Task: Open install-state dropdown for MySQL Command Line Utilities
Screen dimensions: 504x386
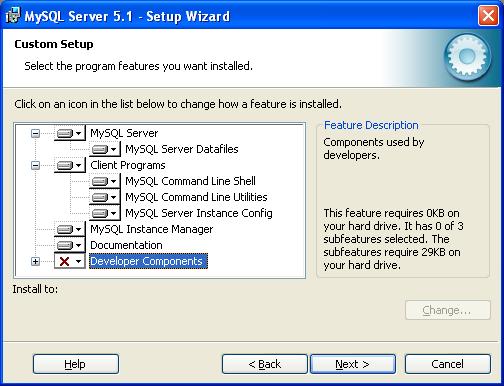Action: 104,197
